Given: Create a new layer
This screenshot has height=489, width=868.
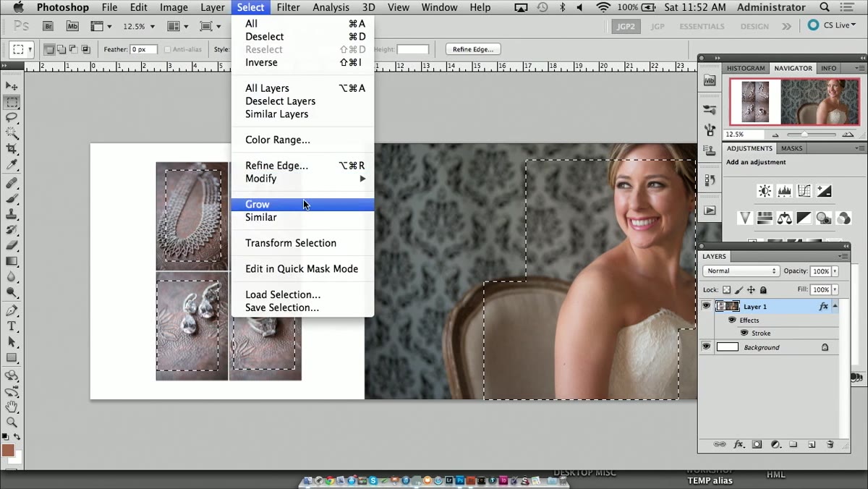Looking at the screenshot, I should pyautogui.click(x=812, y=444).
